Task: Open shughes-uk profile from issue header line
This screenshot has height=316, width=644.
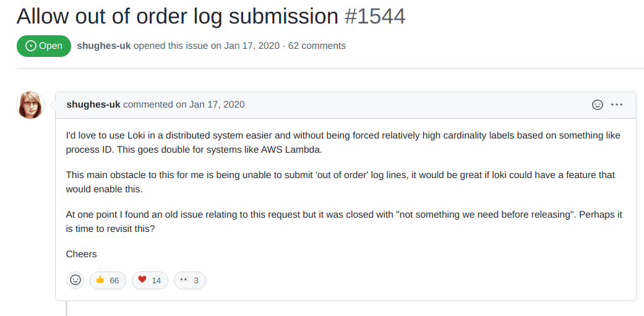Action: click(104, 46)
